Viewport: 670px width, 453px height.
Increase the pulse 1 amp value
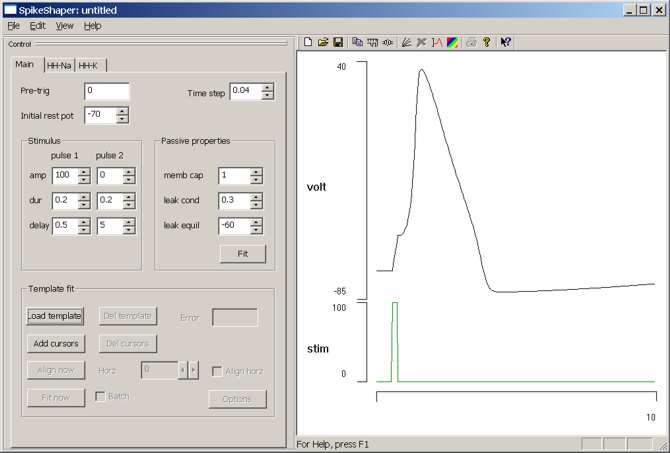(x=84, y=171)
